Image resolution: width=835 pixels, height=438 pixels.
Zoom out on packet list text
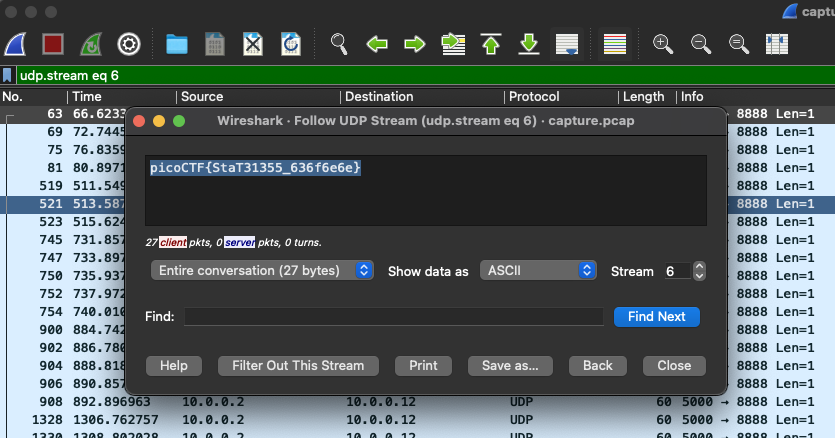click(x=701, y=44)
